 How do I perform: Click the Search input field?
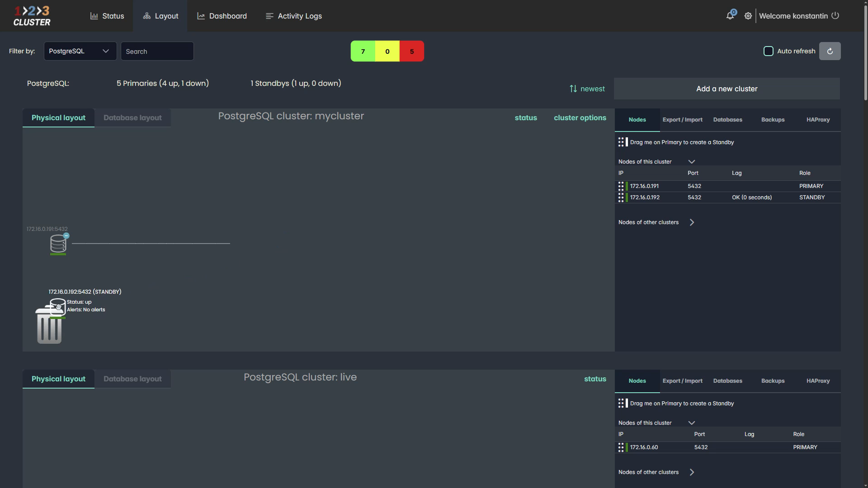(157, 52)
